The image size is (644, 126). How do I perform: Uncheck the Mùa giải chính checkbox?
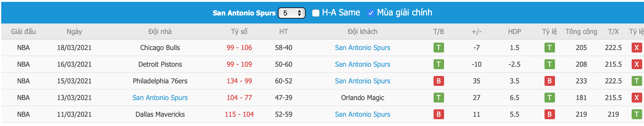(x=371, y=13)
